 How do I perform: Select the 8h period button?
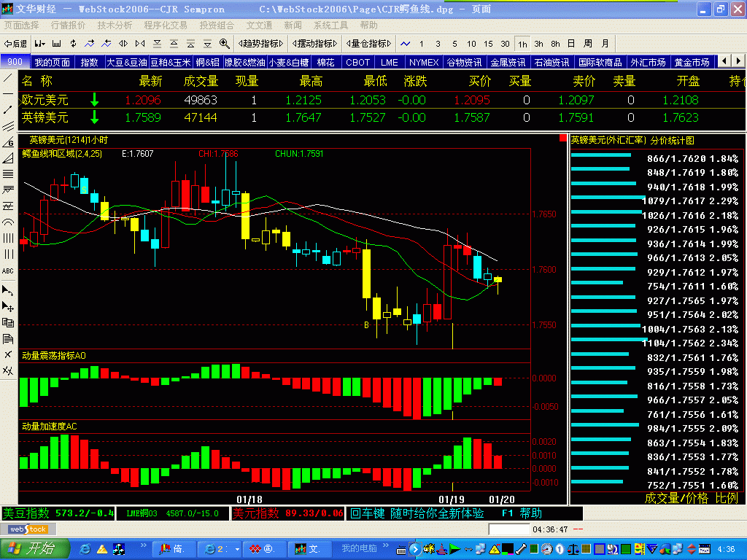[555, 44]
